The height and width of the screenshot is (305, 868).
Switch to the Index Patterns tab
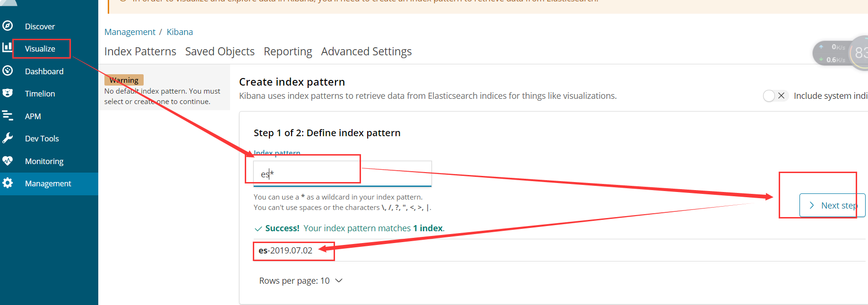(140, 52)
